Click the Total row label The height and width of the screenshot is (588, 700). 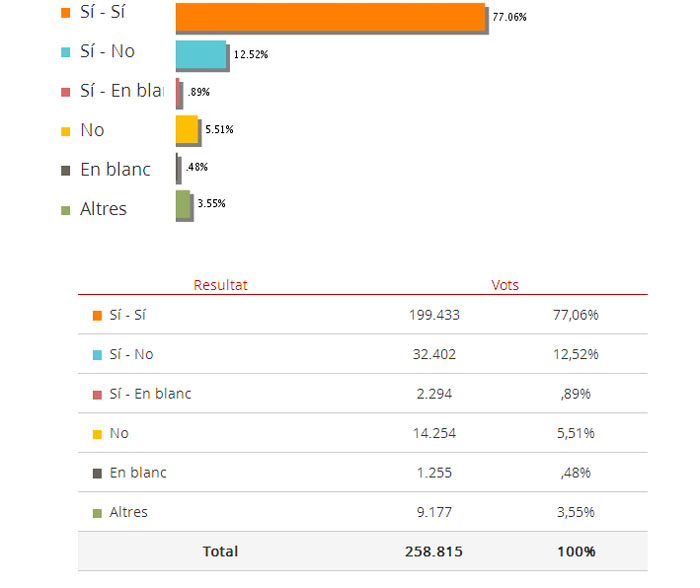[x=220, y=551]
